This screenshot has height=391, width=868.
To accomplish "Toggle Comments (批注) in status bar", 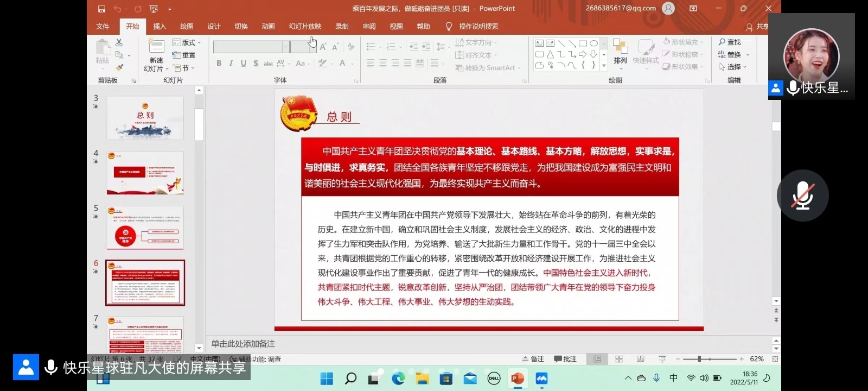I will point(565,359).
